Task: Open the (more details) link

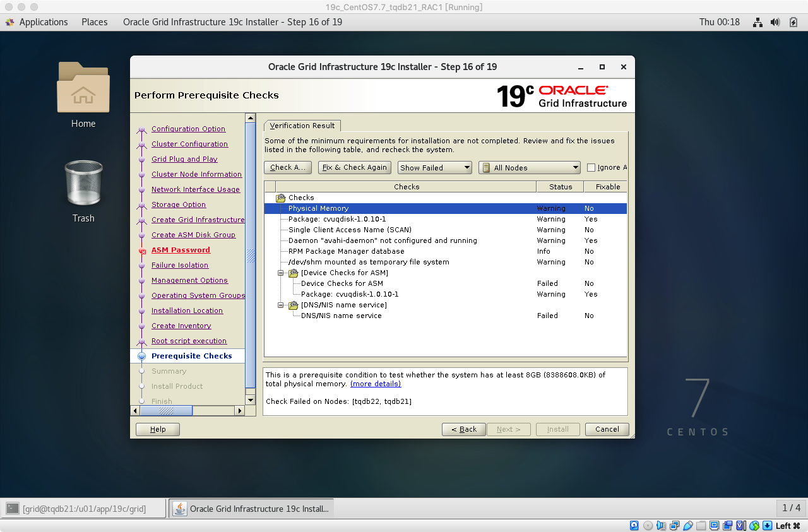Action: click(376, 384)
